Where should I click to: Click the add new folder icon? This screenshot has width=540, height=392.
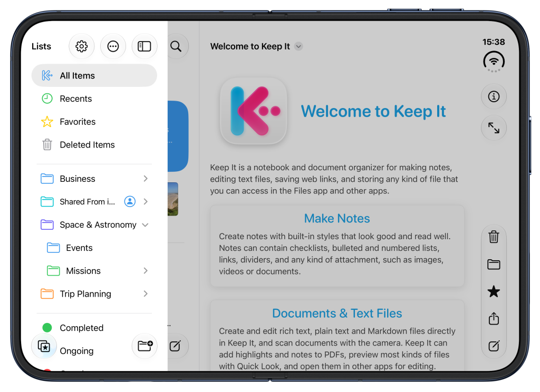coord(144,346)
